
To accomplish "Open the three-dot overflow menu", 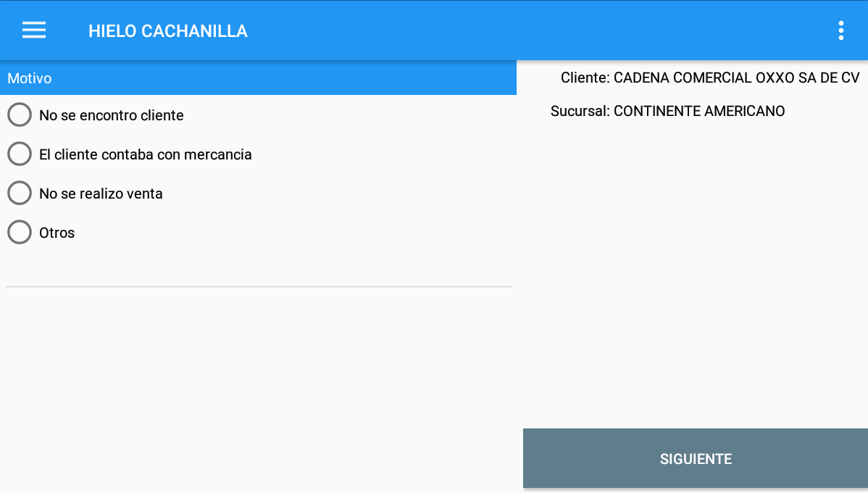I will pyautogui.click(x=840, y=30).
